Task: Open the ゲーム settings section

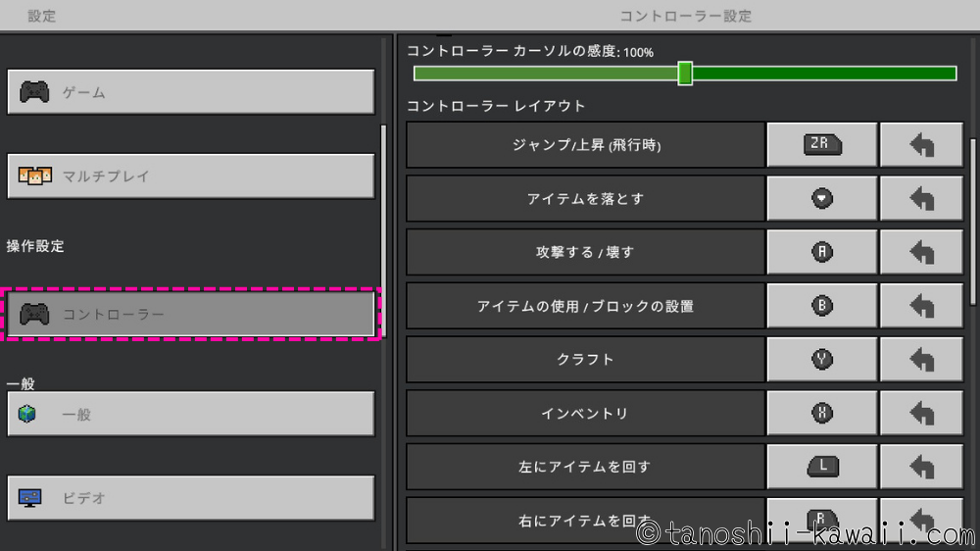Action: tap(191, 92)
